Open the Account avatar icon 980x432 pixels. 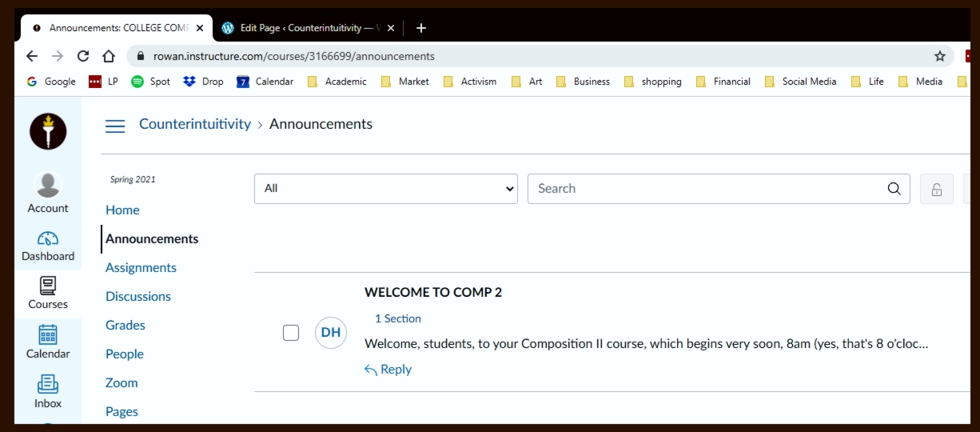48,186
